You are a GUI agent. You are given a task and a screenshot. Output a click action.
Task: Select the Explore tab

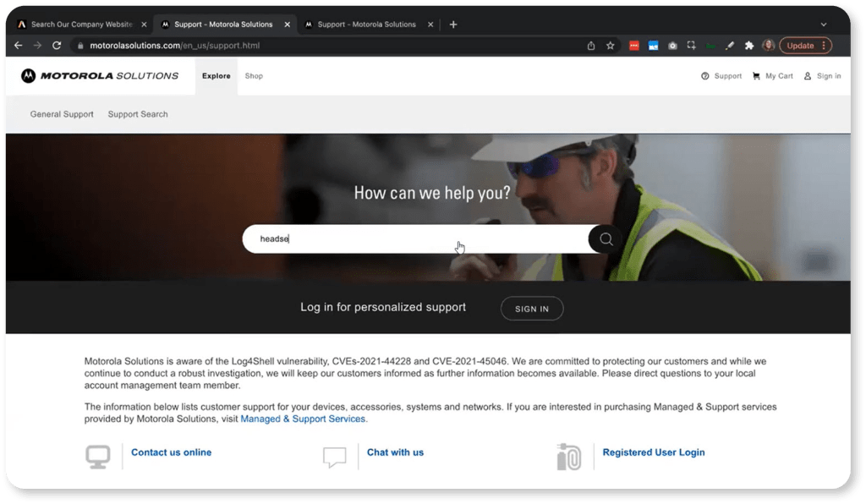click(216, 76)
